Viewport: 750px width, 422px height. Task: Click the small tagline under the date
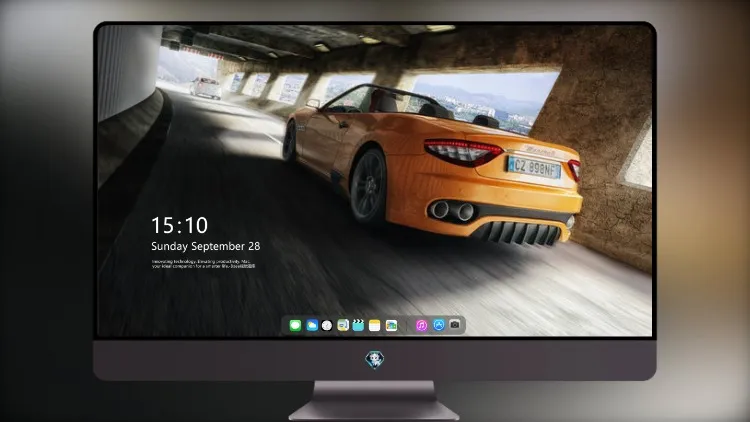(203, 264)
